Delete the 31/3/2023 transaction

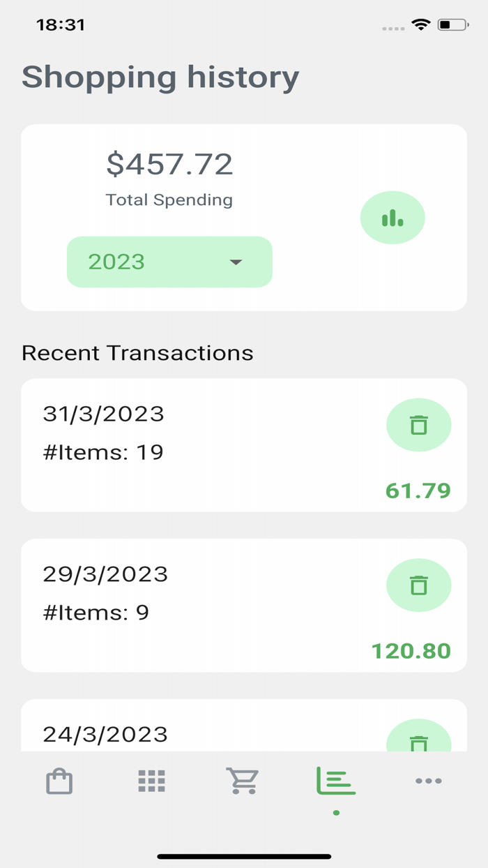(x=419, y=424)
